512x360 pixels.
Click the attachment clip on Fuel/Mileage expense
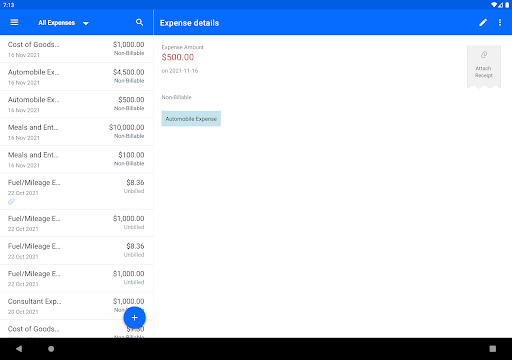[x=11, y=202]
